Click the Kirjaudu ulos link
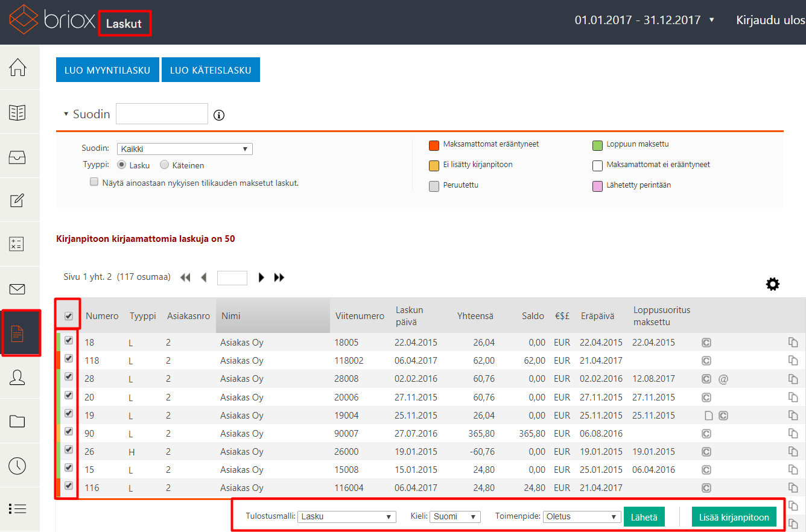 click(770, 20)
